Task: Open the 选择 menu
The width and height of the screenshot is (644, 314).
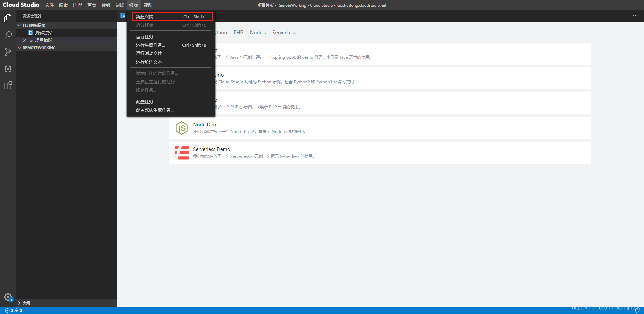Action: [77, 5]
